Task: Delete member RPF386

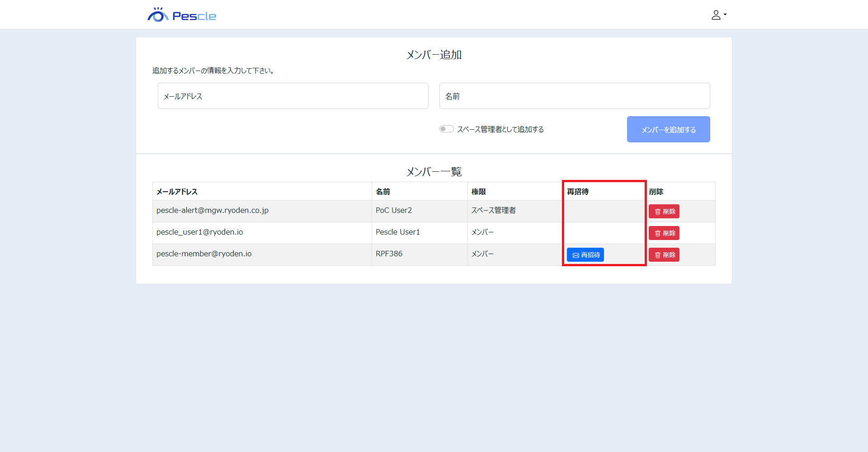Action: (x=664, y=255)
